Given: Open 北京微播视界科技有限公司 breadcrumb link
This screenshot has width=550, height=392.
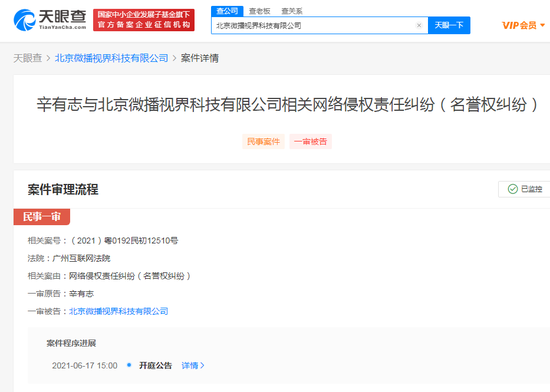Looking at the screenshot, I should 112,58.
